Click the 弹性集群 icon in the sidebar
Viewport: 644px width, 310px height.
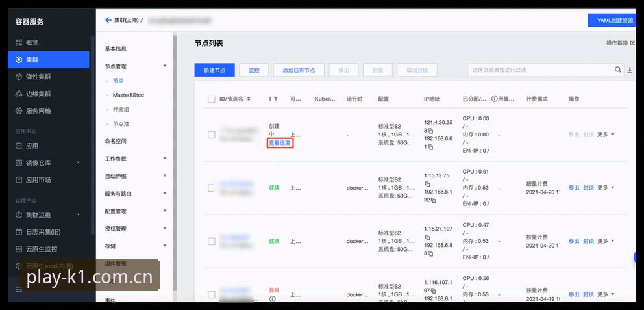18,77
